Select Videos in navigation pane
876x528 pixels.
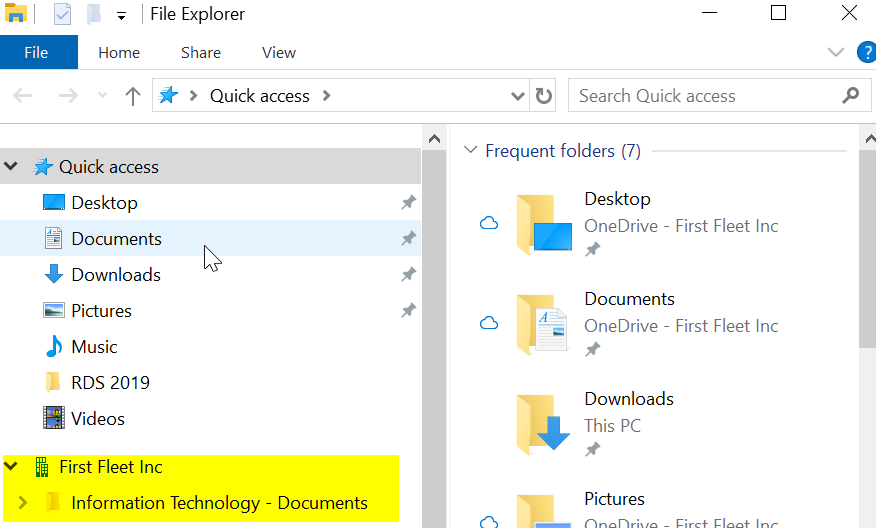point(210,418)
